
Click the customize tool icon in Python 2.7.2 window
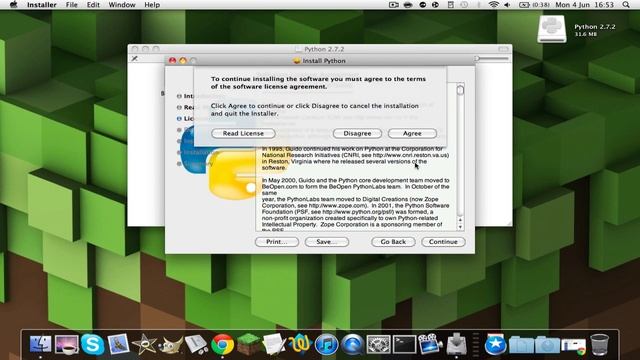134,59
